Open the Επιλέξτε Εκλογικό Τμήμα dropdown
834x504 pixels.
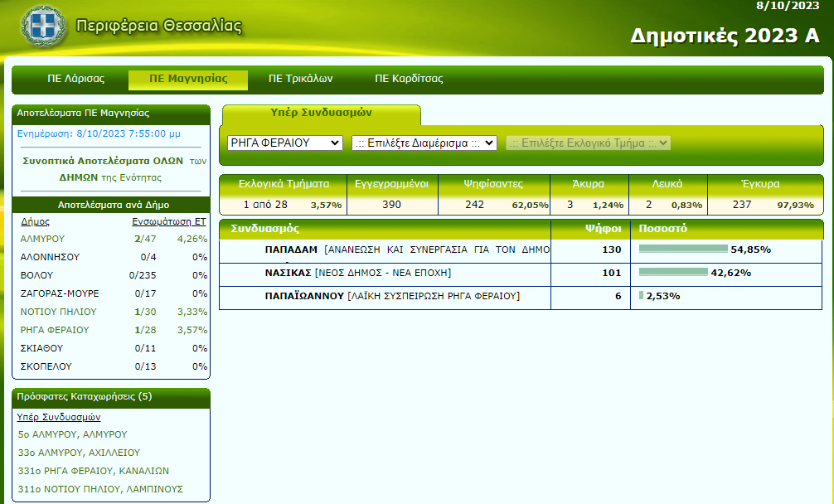588,143
